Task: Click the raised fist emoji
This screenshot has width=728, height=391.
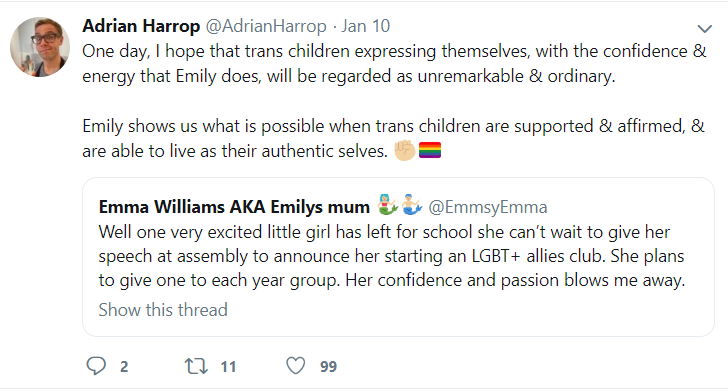Action: point(404,150)
